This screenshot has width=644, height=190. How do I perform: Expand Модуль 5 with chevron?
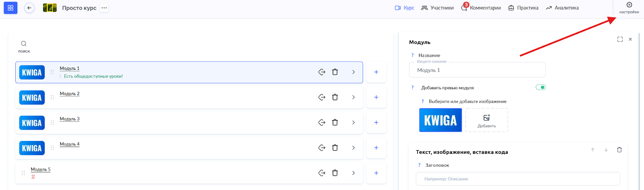pyautogui.click(x=353, y=173)
